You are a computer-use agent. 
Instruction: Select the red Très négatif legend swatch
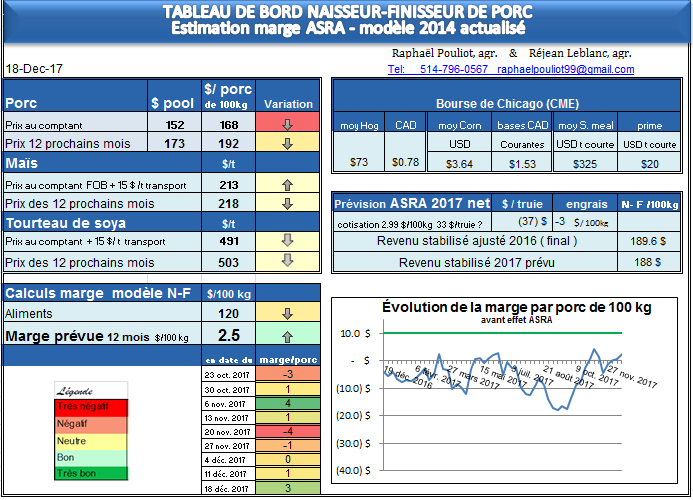pos(88,408)
